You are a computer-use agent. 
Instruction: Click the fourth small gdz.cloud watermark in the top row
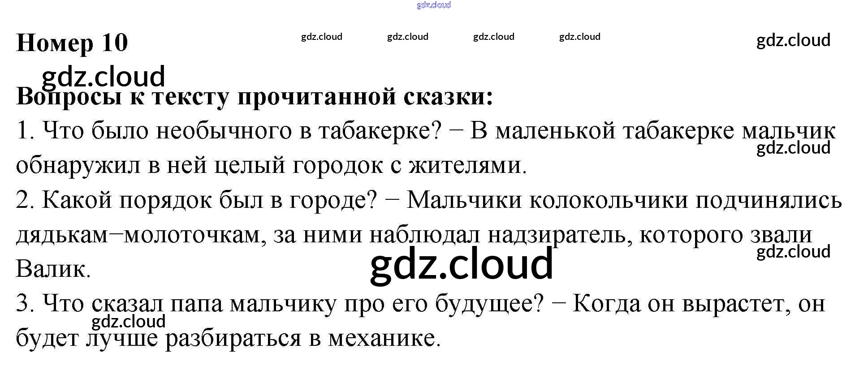coord(579,37)
